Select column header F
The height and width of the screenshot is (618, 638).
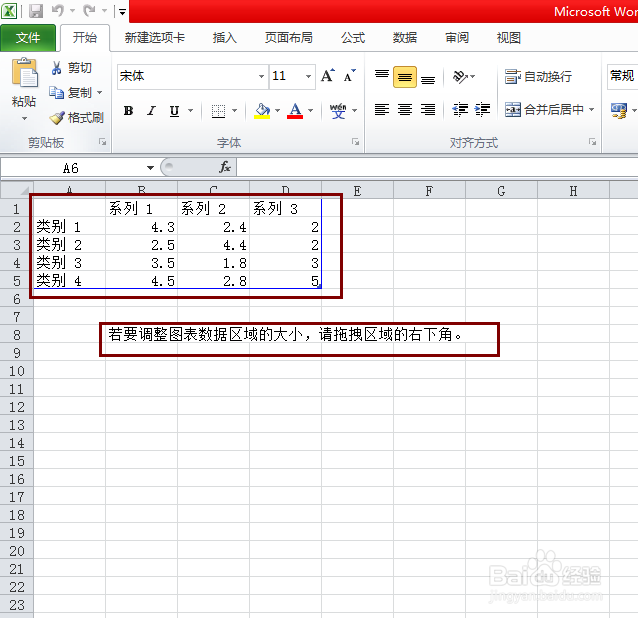tap(429, 190)
